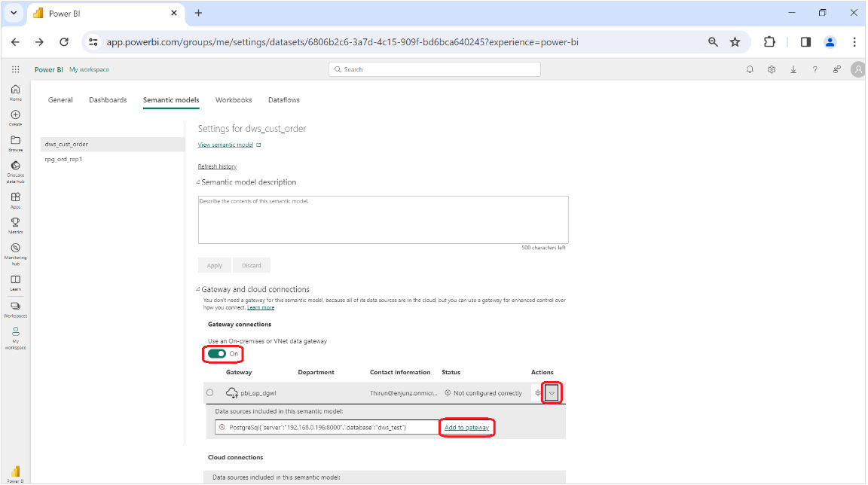This screenshot has width=868, height=485.
Task: Click the My workspace breadcrumb in header
Action: pos(89,70)
